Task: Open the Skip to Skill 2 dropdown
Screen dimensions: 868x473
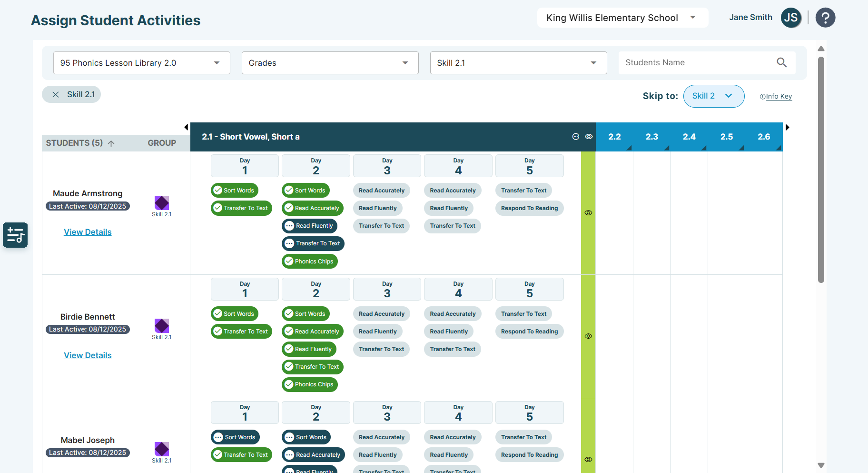Action: pyautogui.click(x=714, y=96)
